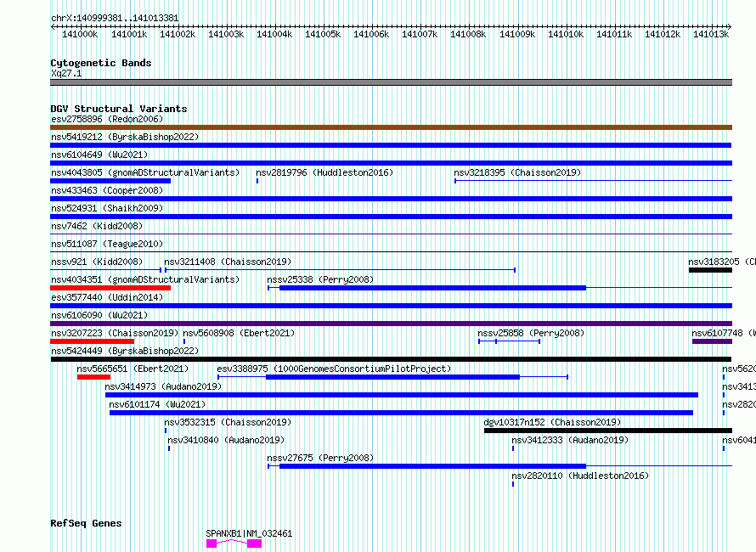Click the nssv921 (Kidd2008) label

(x=97, y=262)
